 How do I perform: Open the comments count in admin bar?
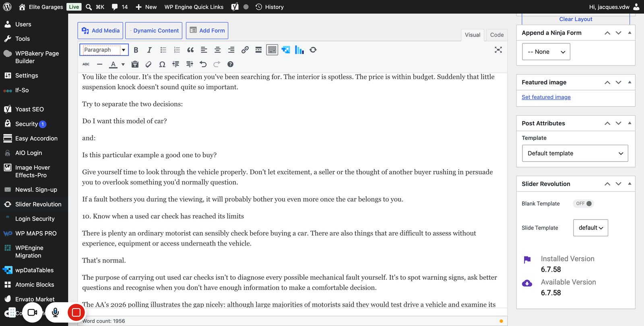(120, 7)
